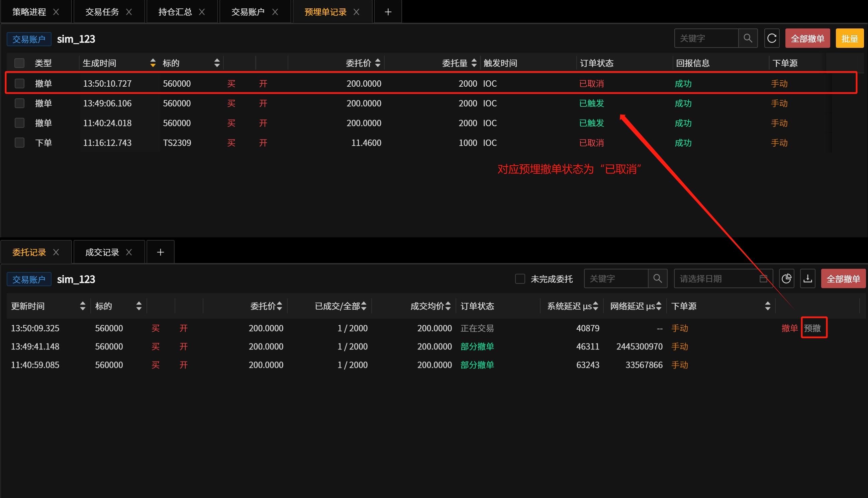Close the 委托记录 tab

pyautogui.click(x=56, y=252)
